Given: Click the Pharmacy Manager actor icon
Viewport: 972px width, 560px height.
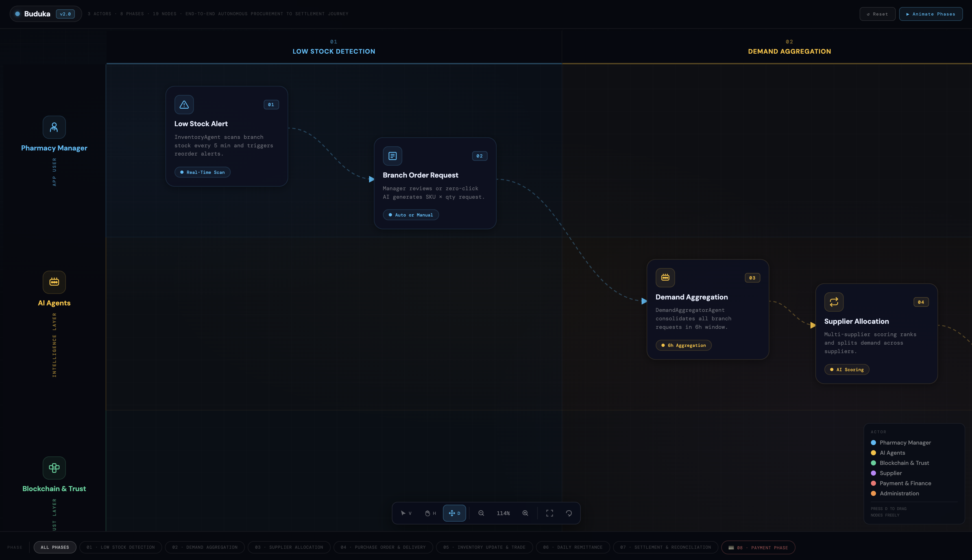Looking at the screenshot, I should pos(54,127).
